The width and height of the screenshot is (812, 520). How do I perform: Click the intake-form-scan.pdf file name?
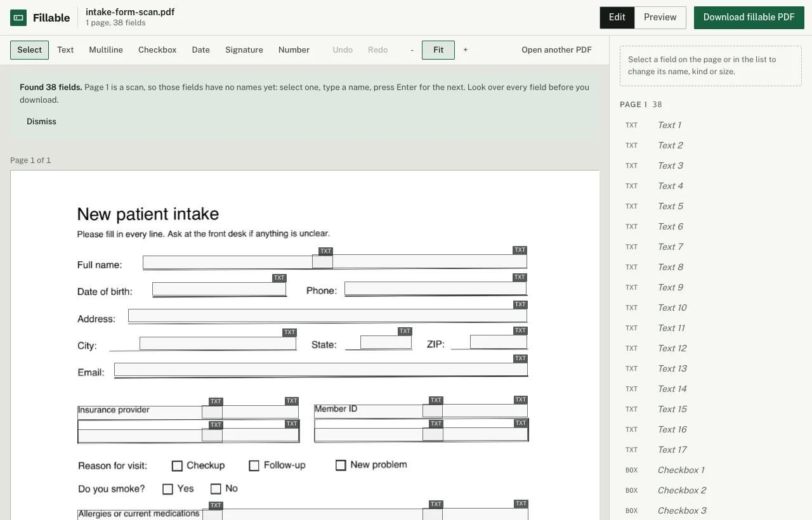pyautogui.click(x=130, y=12)
